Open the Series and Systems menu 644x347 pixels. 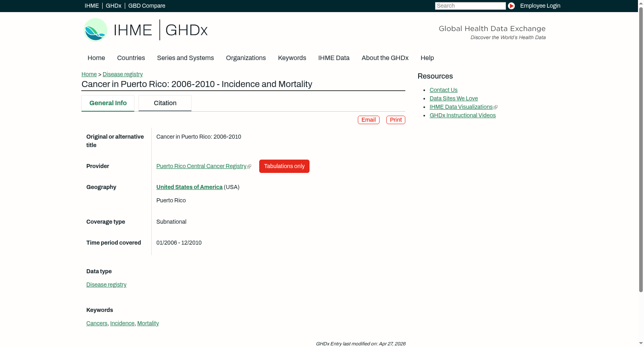pyautogui.click(x=186, y=58)
